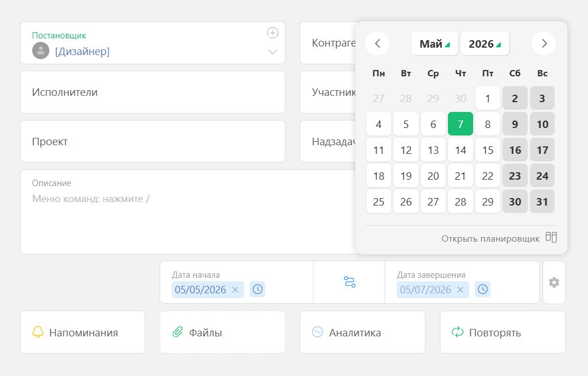Select Saturday 2 in the calendar
The width and height of the screenshot is (588, 376).
point(515,98)
